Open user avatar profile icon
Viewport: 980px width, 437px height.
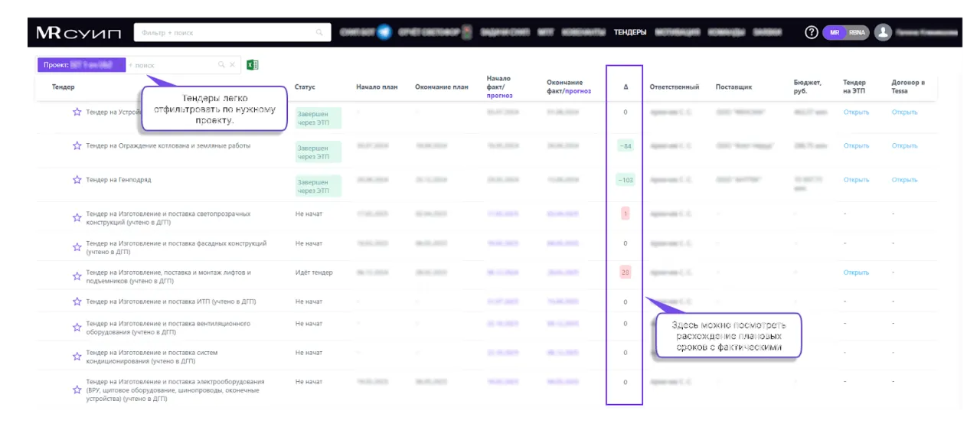(x=884, y=32)
